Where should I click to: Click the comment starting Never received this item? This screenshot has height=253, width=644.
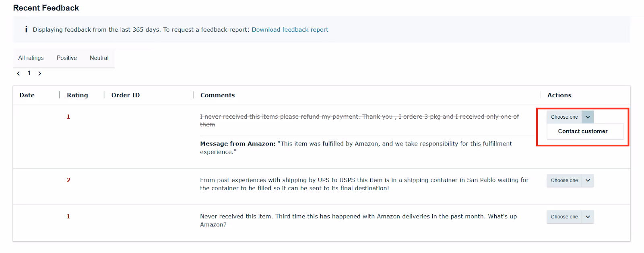[358, 220]
